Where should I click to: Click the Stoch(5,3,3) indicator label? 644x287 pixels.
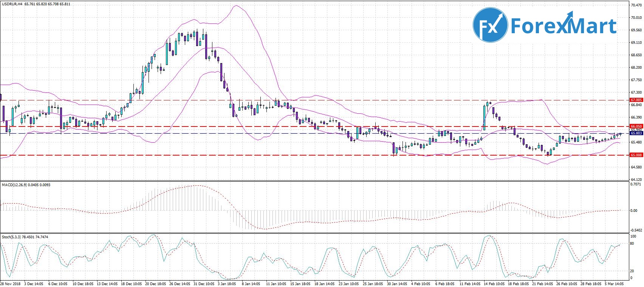(x=12, y=237)
